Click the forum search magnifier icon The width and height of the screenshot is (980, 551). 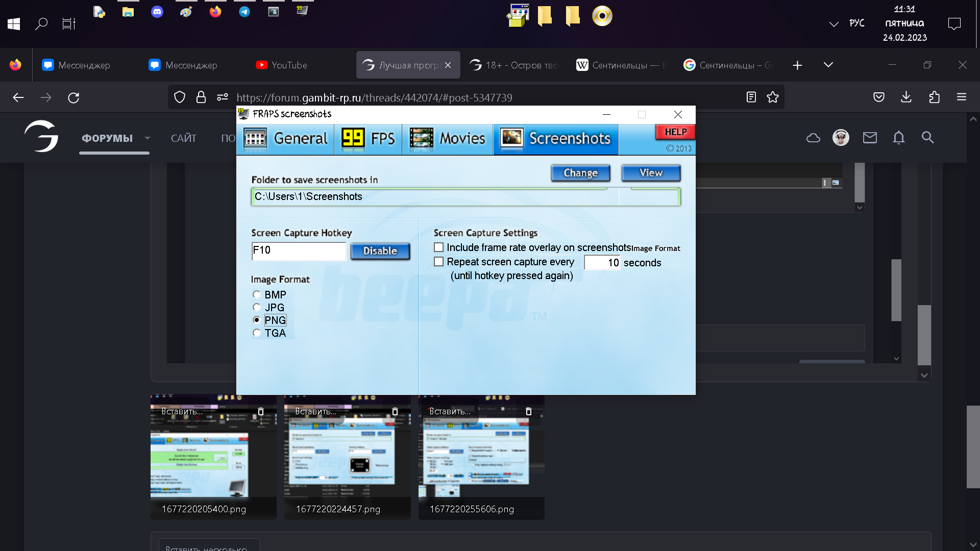click(927, 137)
